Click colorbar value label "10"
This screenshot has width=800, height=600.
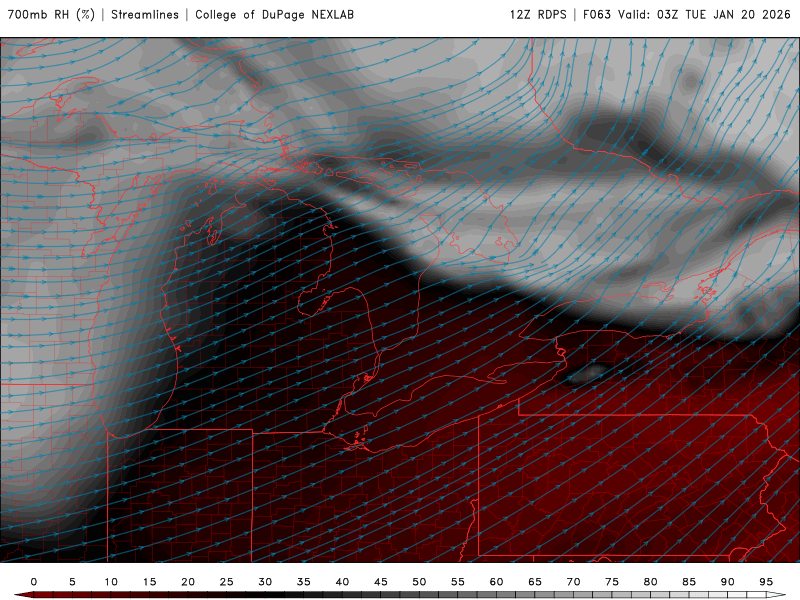tap(111, 582)
